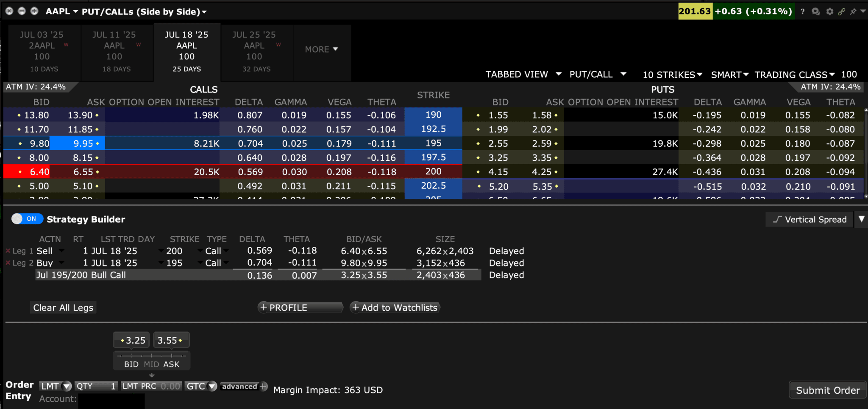Open the MORE expirations menu
Image resolution: width=868 pixels, height=409 pixels.
tap(321, 49)
